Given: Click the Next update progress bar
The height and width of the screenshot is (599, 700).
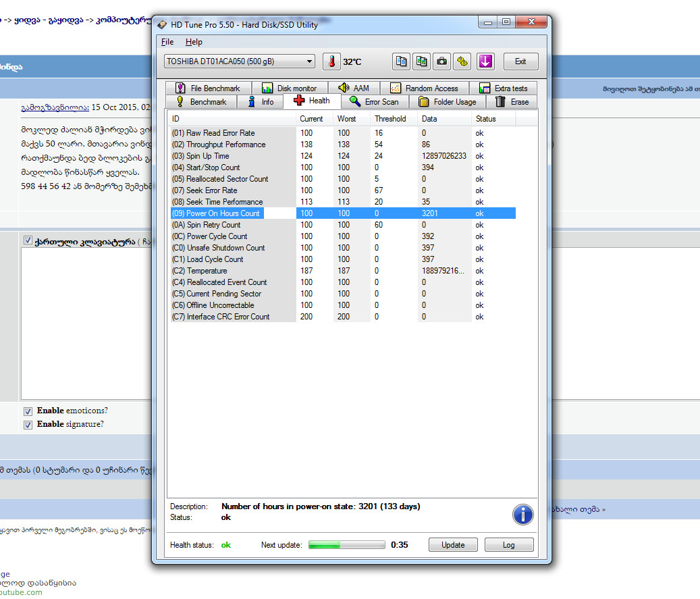Looking at the screenshot, I should [x=347, y=545].
